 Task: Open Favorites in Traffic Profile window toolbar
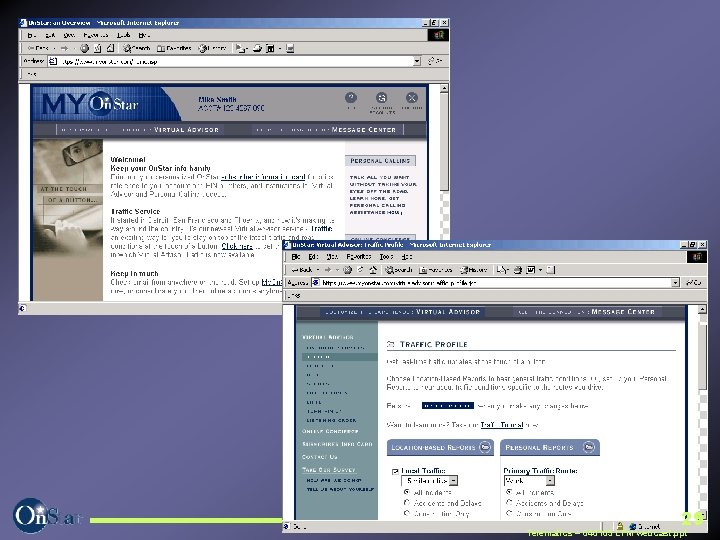(x=436, y=270)
